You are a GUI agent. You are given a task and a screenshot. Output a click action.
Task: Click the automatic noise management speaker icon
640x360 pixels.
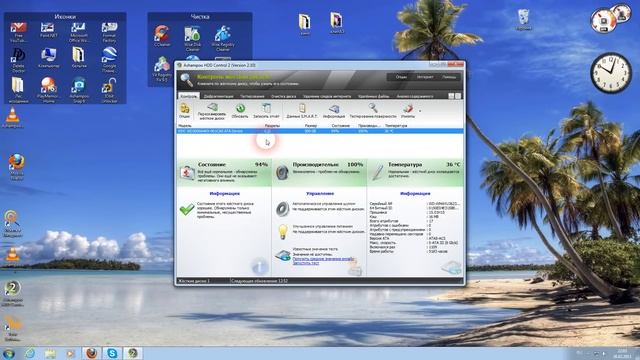282,209
